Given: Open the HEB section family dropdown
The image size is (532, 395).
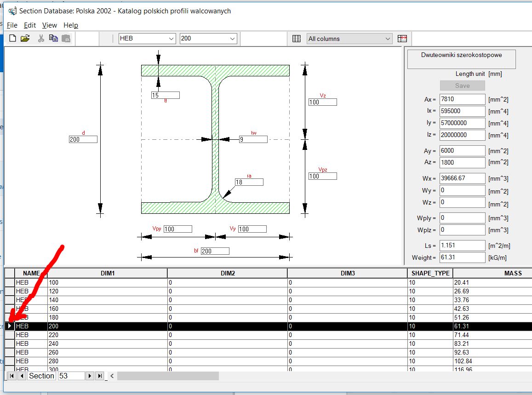Looking at the screenshot, I should pos(171,39).
